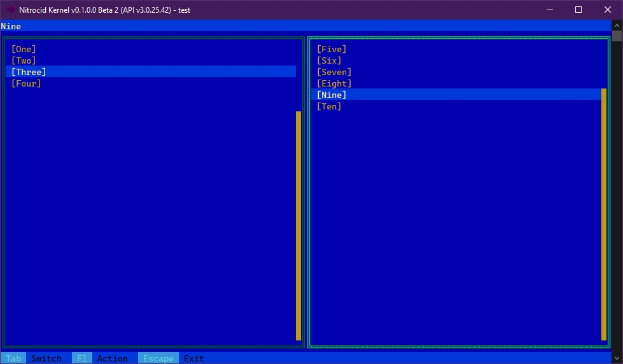The image size is (623, 364).
Task: Click the Switch label in the status bar
Action: [46, 358]
